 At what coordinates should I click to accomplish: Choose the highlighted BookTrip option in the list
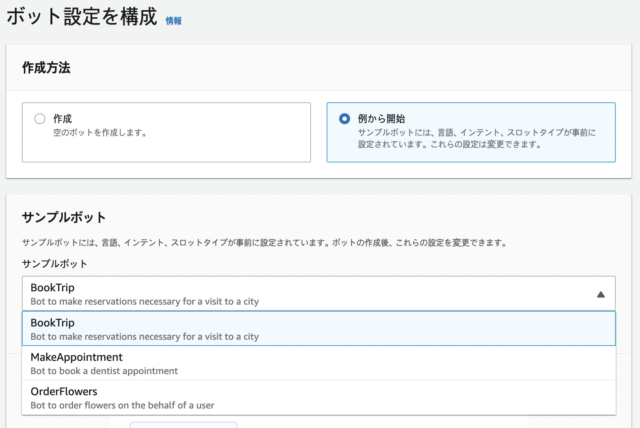pyautogui.click(x=319, y=328)
